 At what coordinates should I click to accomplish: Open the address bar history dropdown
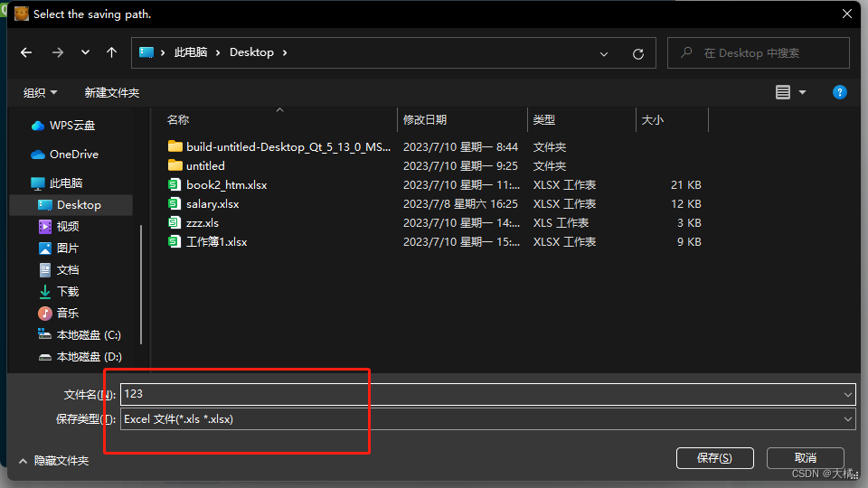(x=604, y=53)
